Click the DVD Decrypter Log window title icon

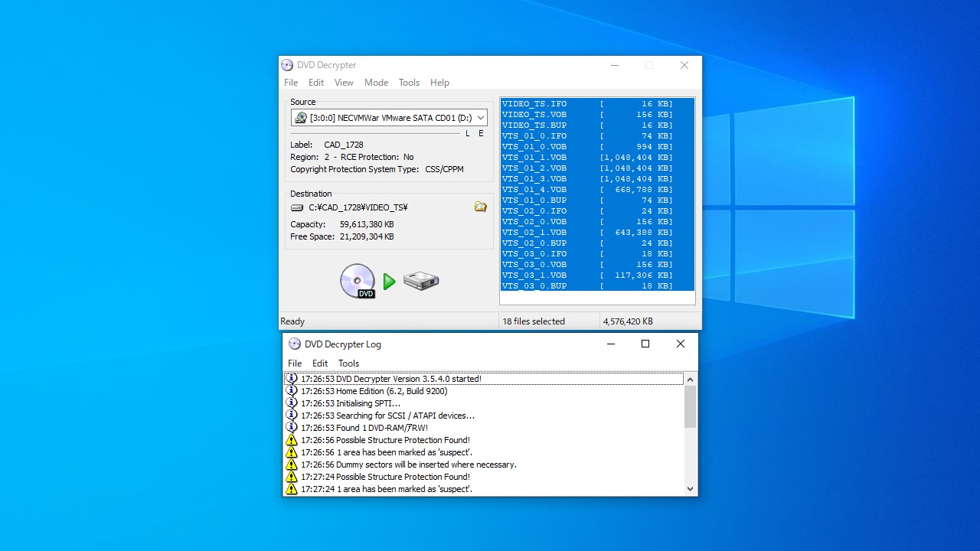coord(295,344)
